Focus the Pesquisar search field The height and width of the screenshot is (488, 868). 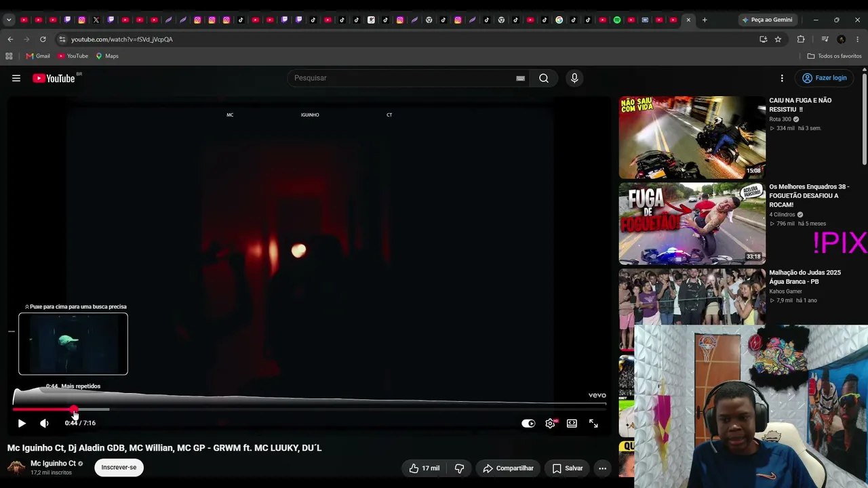click(407, 78)
